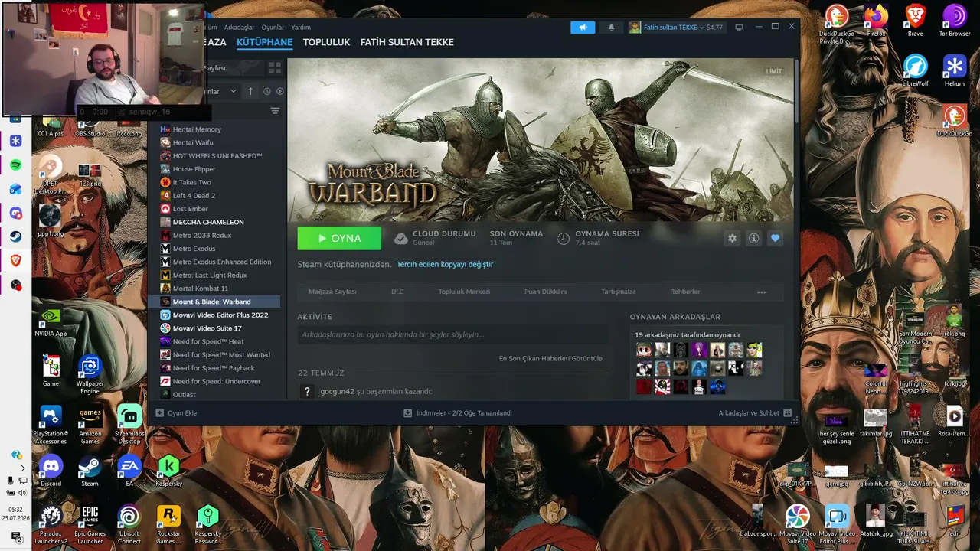Switch to the TOPLULUK tab

(x=326, y=42)
